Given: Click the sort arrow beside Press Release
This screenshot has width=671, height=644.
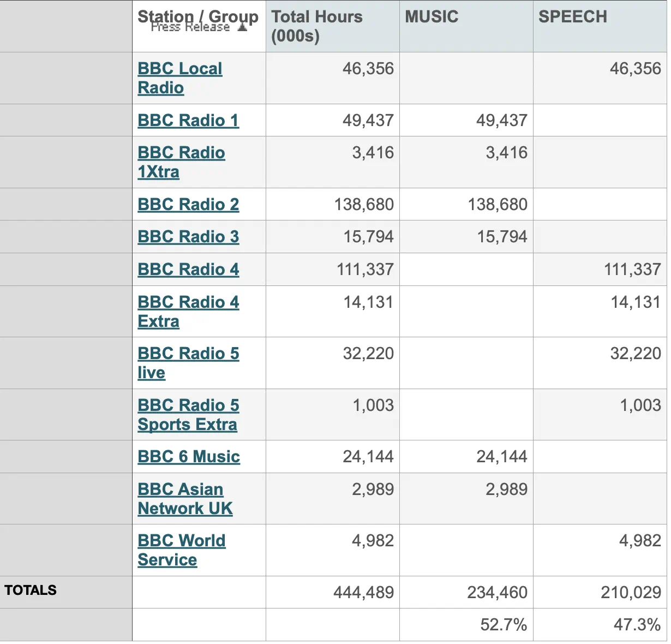Looking at the screenshot, I should (x=242, y=27).
